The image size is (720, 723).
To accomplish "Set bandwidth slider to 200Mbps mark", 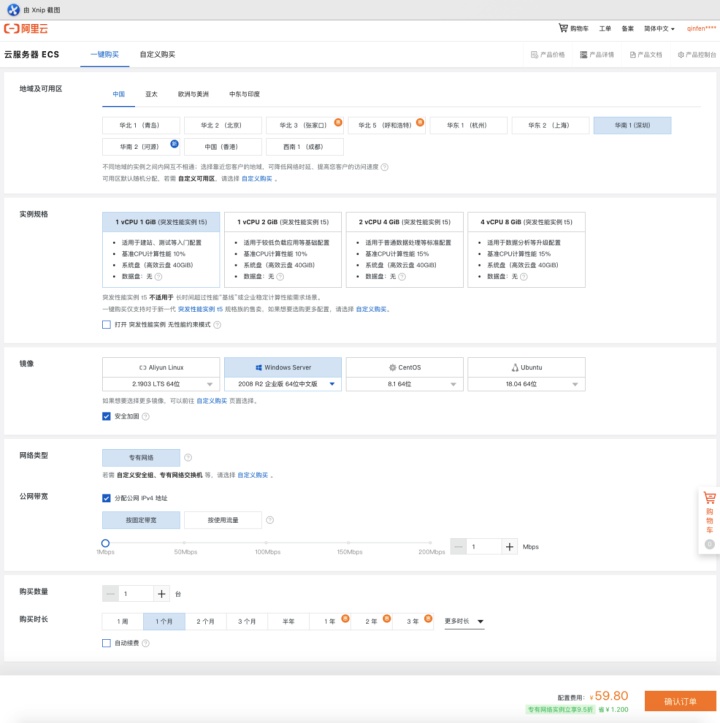I will (430, 543).
